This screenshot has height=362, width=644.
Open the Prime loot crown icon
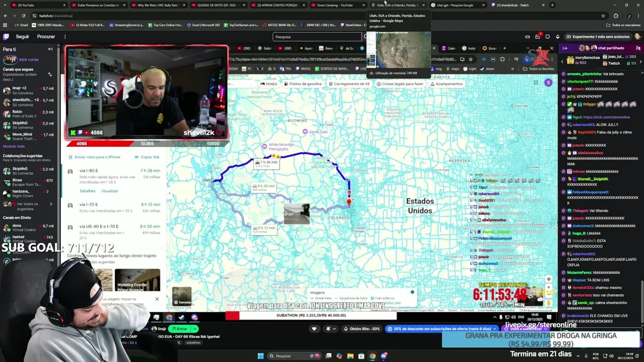coord(527,37)
